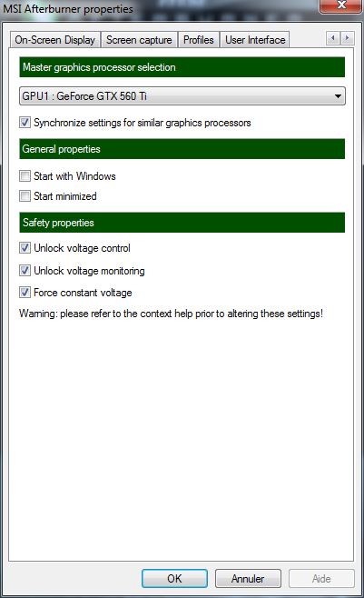Click the MSI Afterburner properties title bar

click(x=160, y=8)
